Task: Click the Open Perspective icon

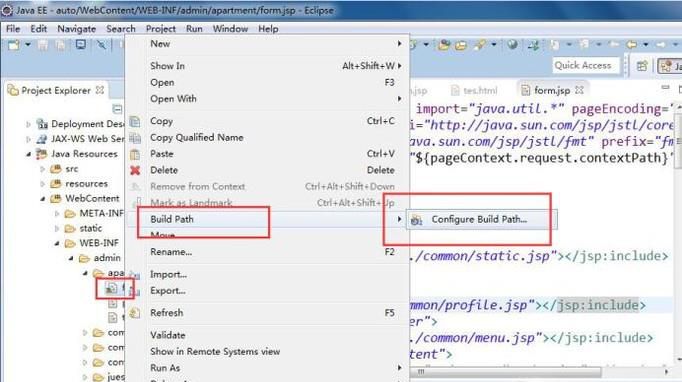Action: click(x=642, y=66)
